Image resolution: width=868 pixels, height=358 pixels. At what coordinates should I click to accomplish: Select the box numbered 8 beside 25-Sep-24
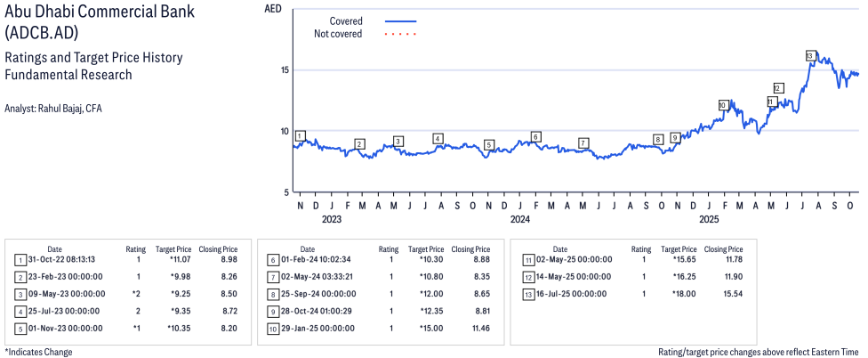point(273,293)
